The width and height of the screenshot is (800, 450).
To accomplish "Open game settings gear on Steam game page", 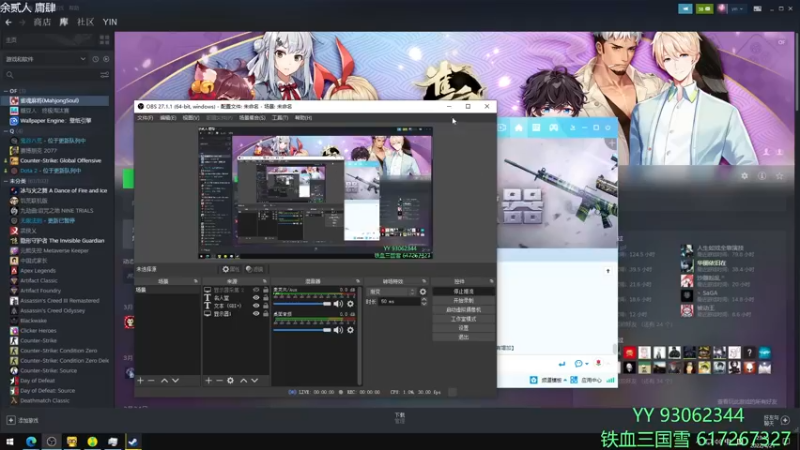I will coord(744,176).
